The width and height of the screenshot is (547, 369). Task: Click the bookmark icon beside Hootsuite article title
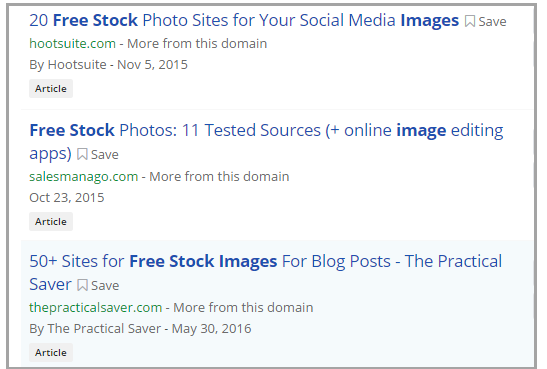pyautogui.click(x=470, y=22)
